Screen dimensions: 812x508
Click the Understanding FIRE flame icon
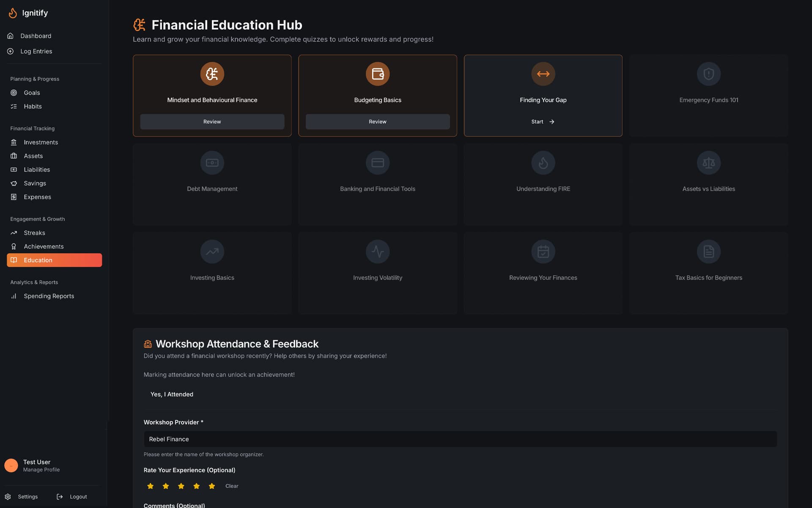[543, 163]
